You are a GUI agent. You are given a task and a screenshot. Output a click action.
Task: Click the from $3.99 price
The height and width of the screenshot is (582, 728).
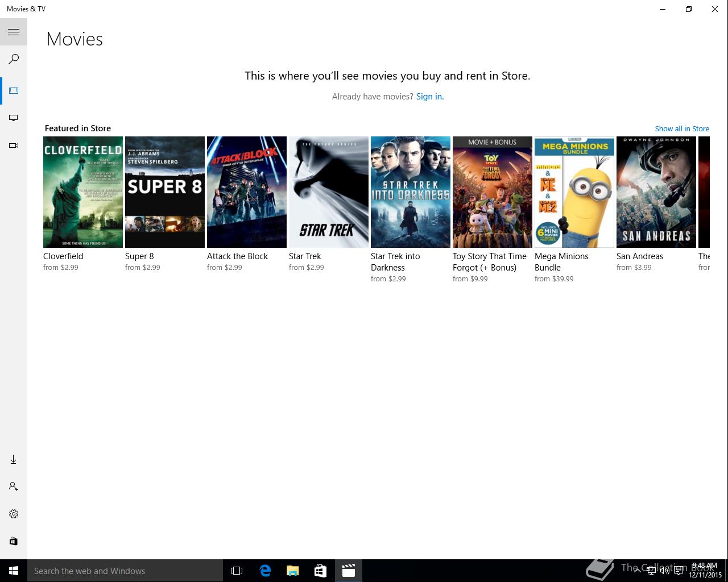tap(634, 268)
